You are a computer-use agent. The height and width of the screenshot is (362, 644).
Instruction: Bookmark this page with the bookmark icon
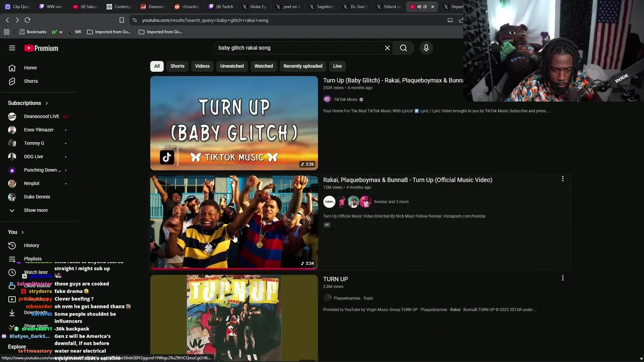[x=121, y=20]
